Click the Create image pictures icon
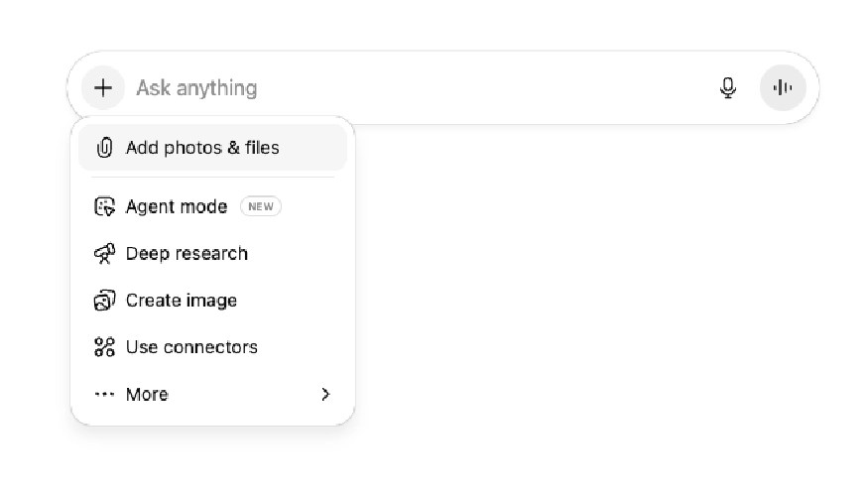This screenshot has width=868, height=496. [x=104, y=301]
